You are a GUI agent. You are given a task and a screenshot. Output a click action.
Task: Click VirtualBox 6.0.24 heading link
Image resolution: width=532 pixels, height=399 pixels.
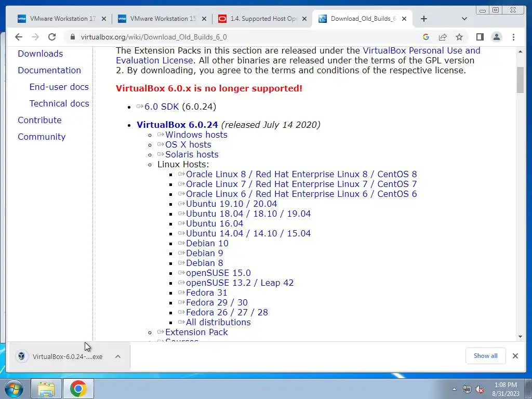pyautogui.click(x=177, y=125)
